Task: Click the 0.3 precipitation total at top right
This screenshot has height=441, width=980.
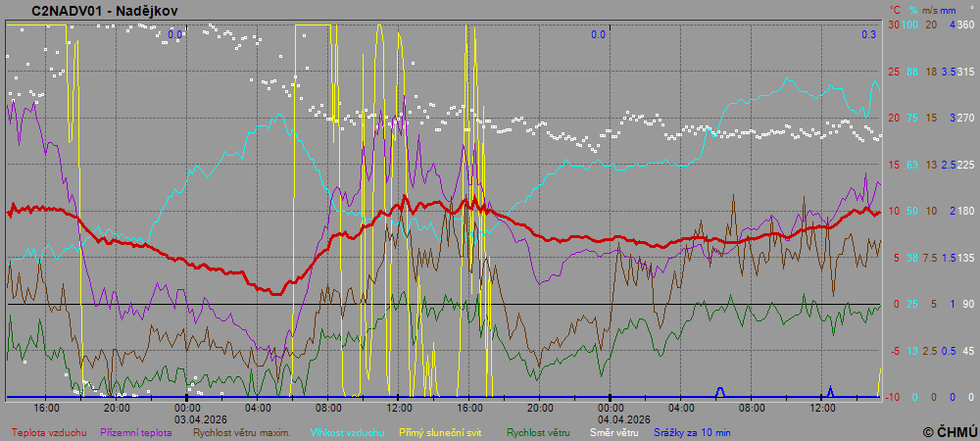Action: [868, 34]
